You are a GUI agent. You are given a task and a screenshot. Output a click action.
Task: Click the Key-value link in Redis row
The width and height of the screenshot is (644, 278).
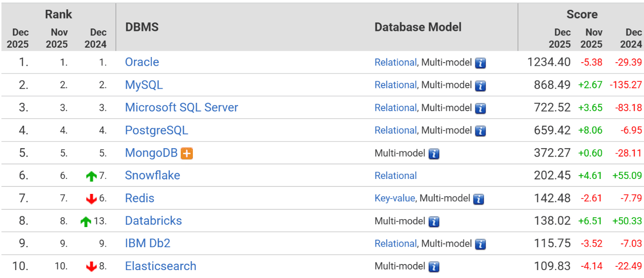[x=394, y=198]
